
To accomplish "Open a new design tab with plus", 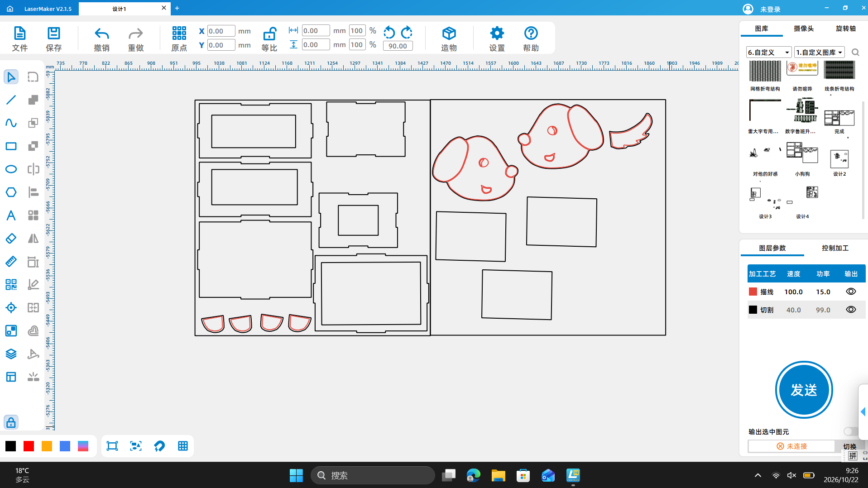I will pyautogui.click(x=177, y=8).
